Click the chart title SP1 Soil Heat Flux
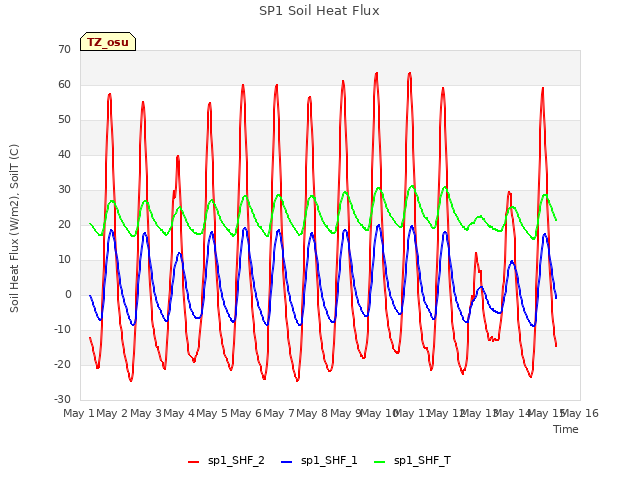Screen dimensions: 640x480 click(x=319, y=11)
